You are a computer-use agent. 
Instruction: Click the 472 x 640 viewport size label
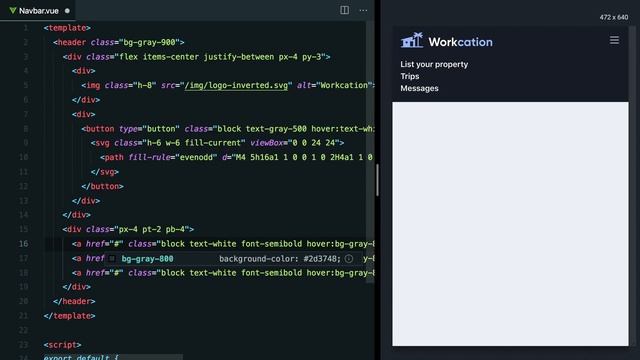click(614, 17)
